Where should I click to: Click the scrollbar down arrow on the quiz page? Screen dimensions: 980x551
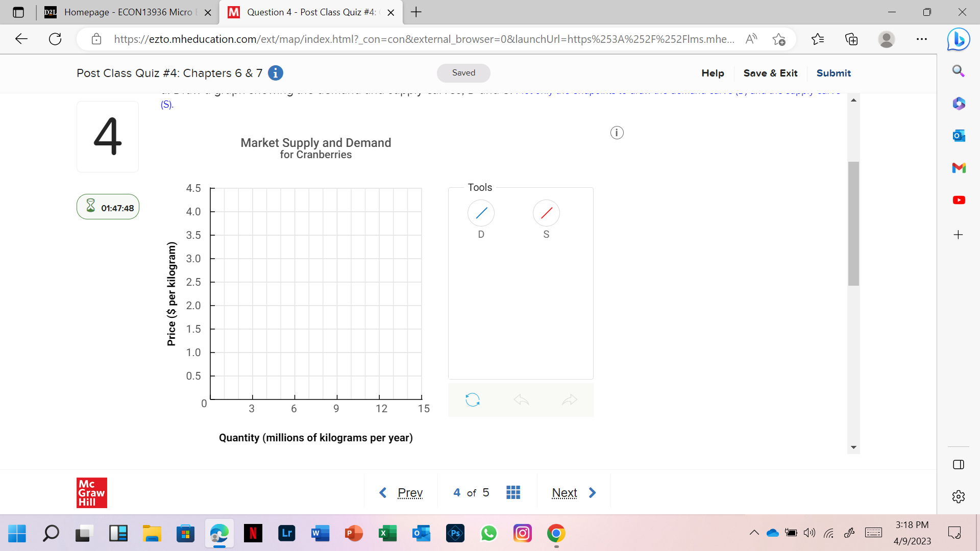(853, 447)
